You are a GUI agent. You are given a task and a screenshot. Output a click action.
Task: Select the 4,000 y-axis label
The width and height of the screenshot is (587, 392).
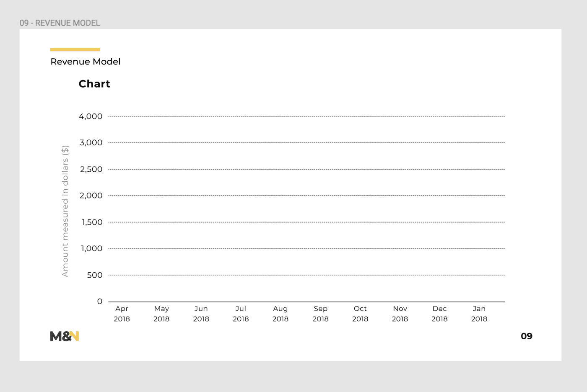tap(91, 116)
